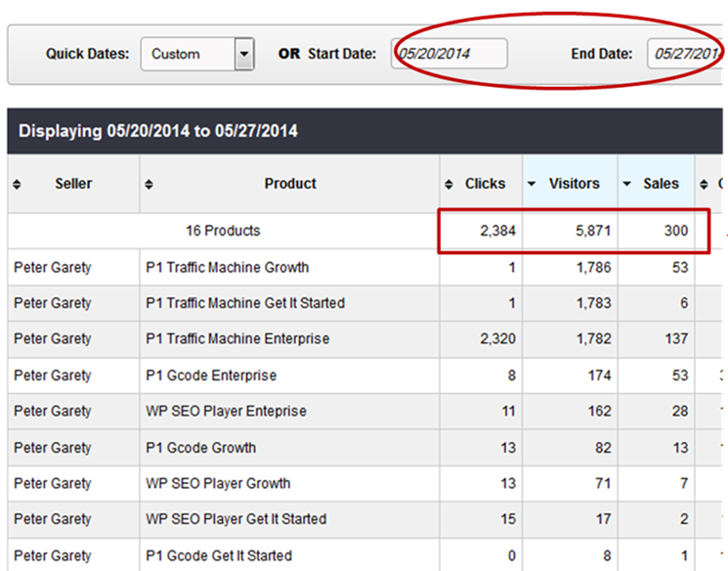Click sort arrows icon beside Clicks header
Image resolution: width=728 pixels, height=571 pixels.
pyautogui.click(x=449, y=184)
